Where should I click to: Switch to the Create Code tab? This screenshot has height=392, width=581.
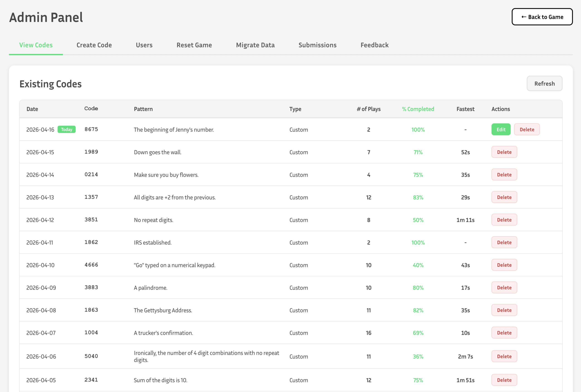(x=94, y=45)
